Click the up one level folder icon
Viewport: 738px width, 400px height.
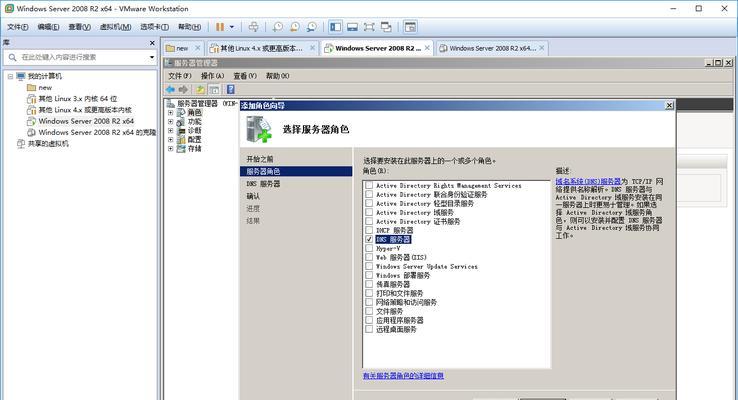201,89
